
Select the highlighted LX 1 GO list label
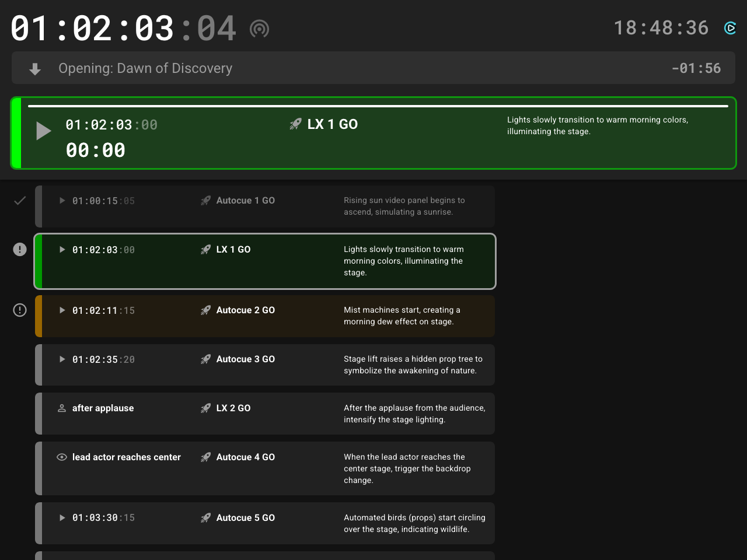click(233, 250)
